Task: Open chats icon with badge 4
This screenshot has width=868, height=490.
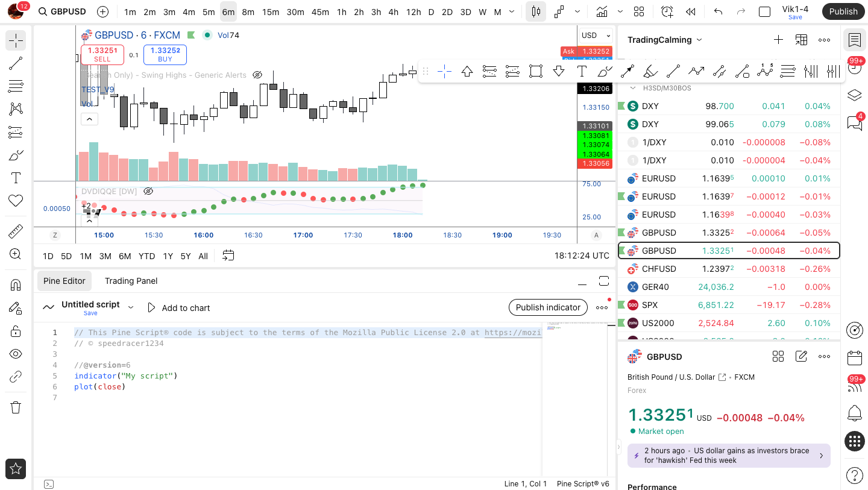Action: pyautogui.click(x=854, y=123)
